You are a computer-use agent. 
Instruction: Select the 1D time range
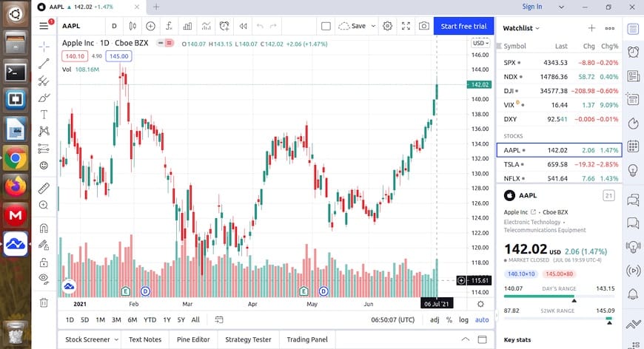pos(70,320)
